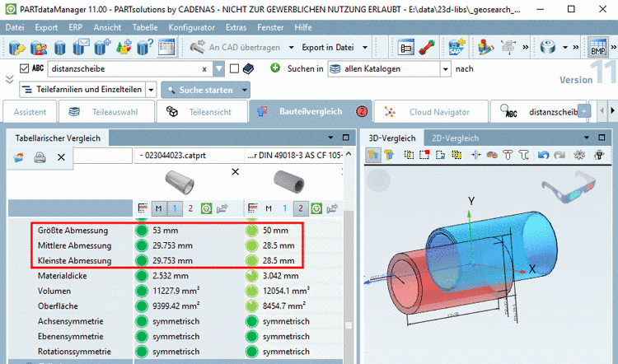
Task: Toggle the M button for DIN 49018-3 part
Action: tap(269, 208)
